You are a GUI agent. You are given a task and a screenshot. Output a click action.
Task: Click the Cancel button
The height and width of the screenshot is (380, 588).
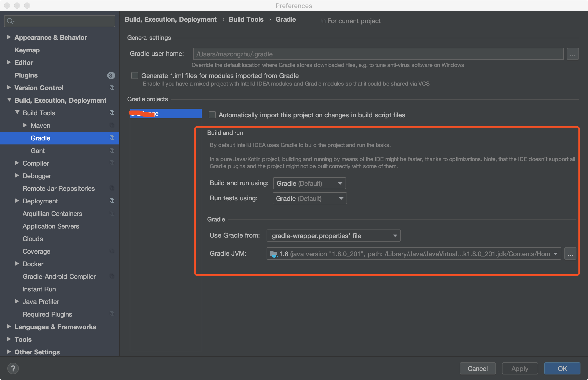(x=477, y=368)
